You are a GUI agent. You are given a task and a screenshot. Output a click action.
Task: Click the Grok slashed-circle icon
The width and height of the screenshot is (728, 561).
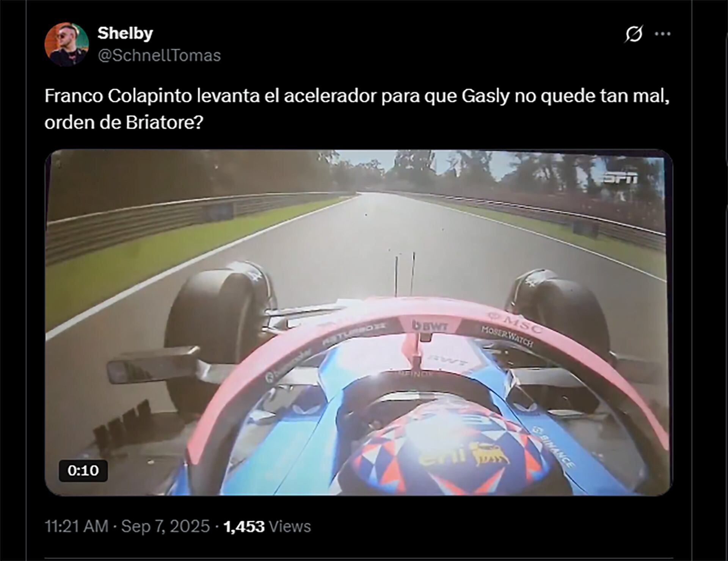pos(634,34)
